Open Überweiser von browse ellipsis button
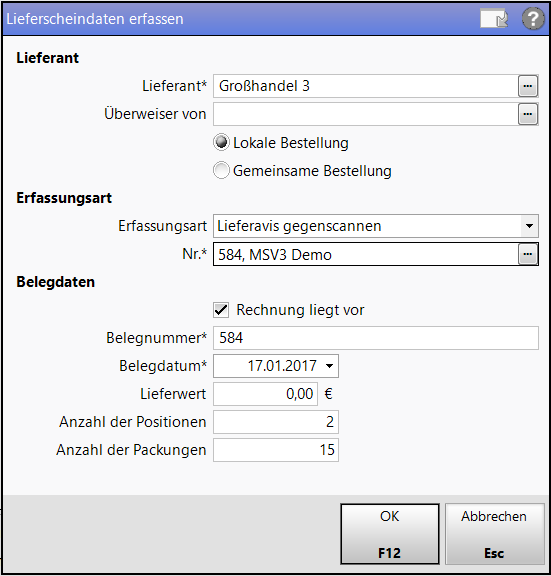551x576 pixels. [x=528, y=114]
